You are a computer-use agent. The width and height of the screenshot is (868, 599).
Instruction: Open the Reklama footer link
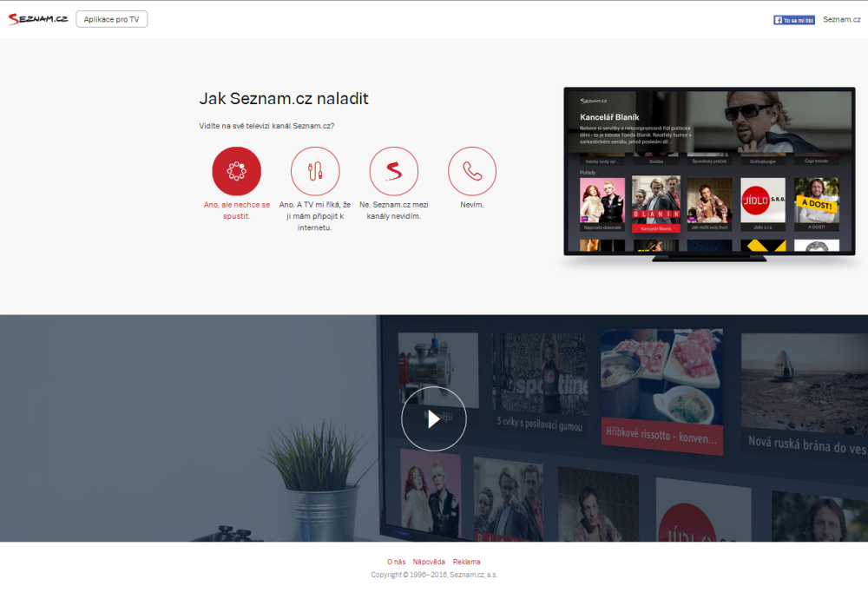[467, 562]
